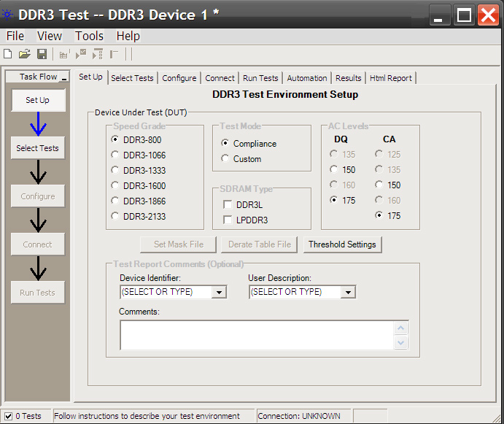Click the New Project toolbar icon
504x424 pixels.
(8, 54)
